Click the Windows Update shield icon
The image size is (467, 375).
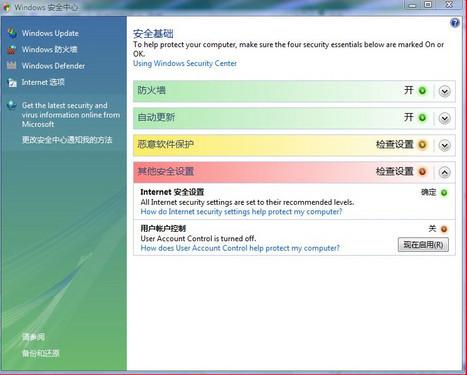click(12, 33)
